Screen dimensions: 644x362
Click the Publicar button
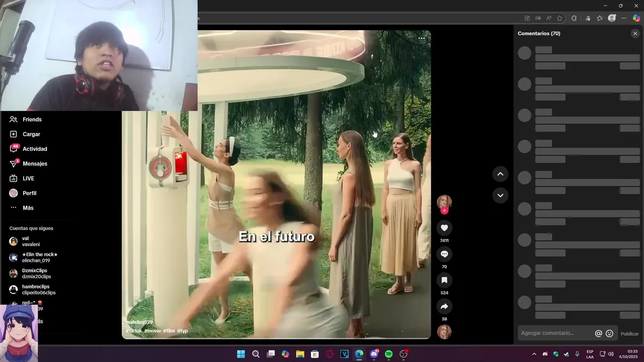point(629,334)
